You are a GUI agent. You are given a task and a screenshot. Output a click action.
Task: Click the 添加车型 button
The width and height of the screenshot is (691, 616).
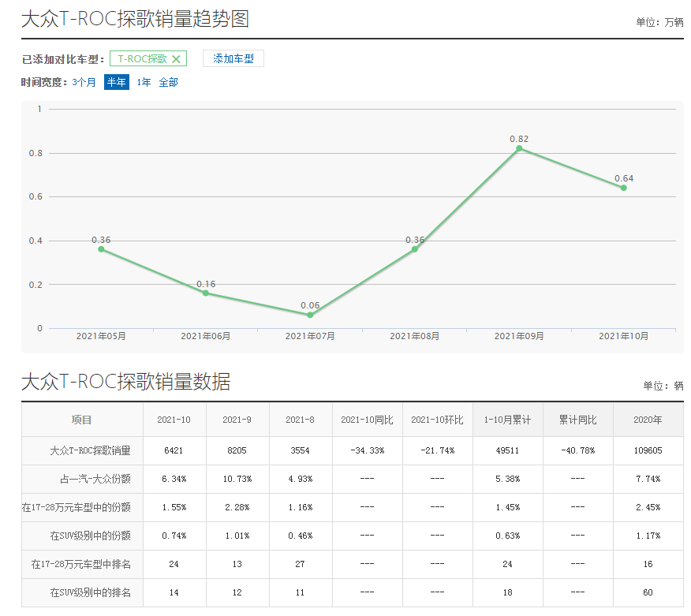(x=233, y=58)
